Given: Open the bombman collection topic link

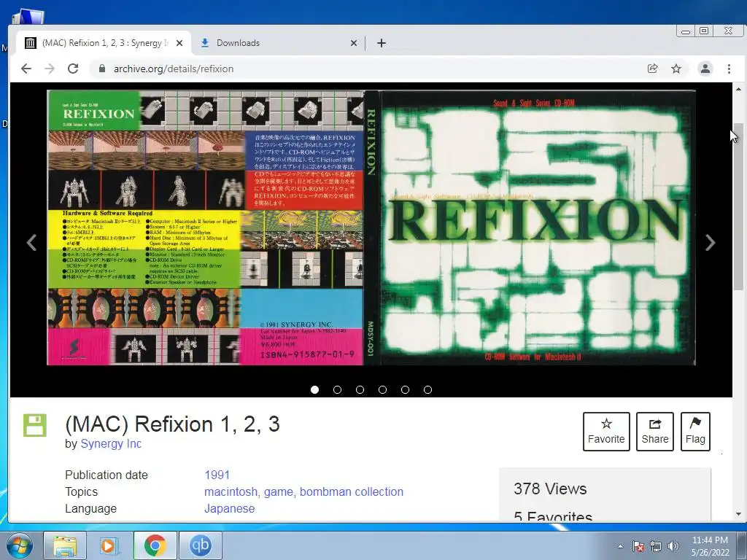Looking at the screenshot, I should pyautogui.click(x=351, y=491).
